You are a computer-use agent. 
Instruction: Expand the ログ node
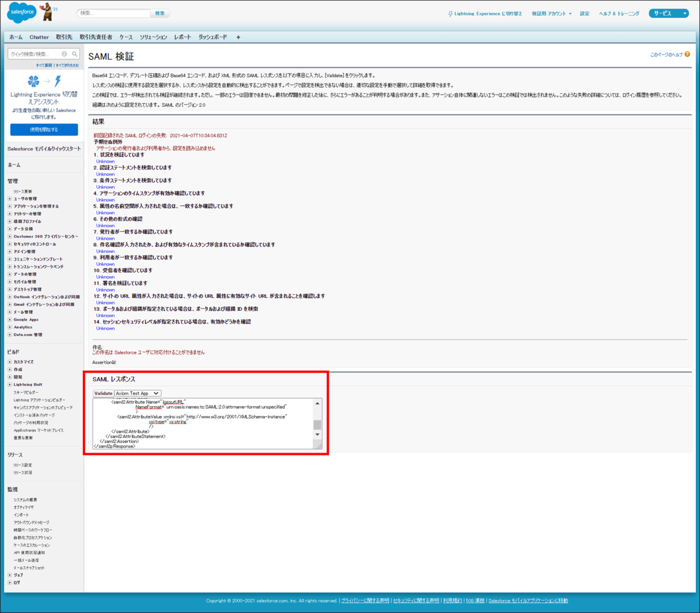point(10,583)
